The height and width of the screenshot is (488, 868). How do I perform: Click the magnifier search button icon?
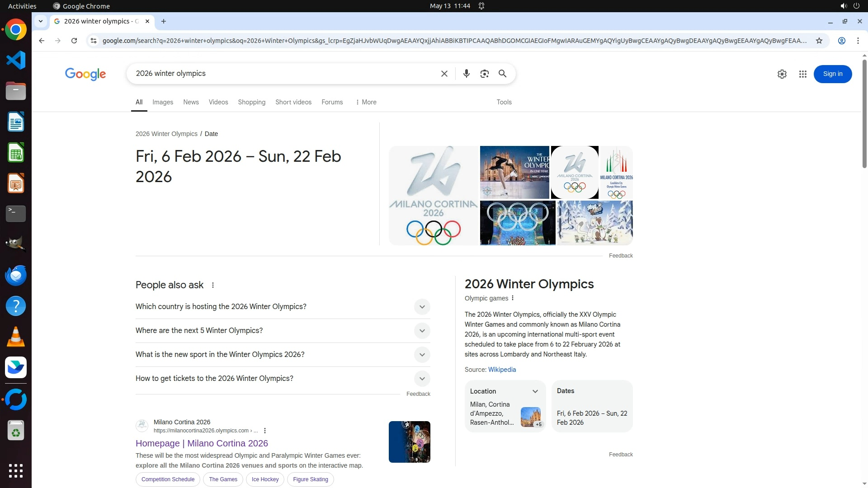[x=502, y=74]
